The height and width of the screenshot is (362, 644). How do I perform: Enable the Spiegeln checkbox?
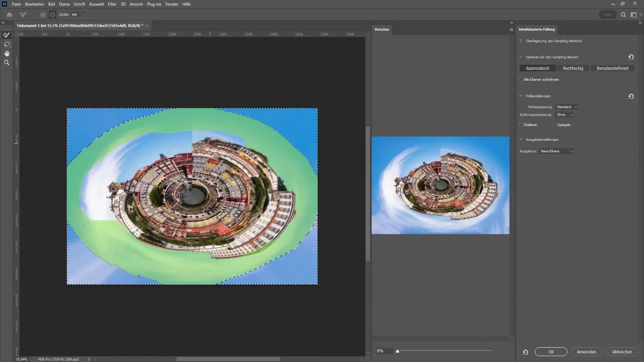[x=555, y=125]
